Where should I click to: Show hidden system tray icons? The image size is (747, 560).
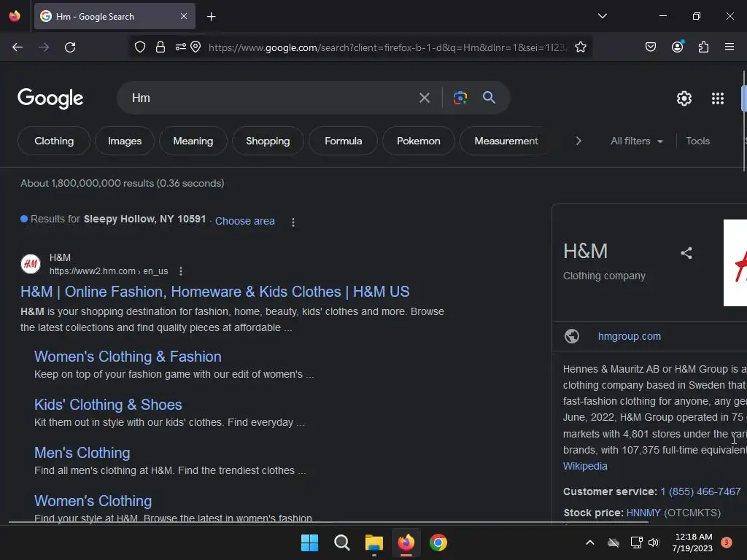coord(589,542)
